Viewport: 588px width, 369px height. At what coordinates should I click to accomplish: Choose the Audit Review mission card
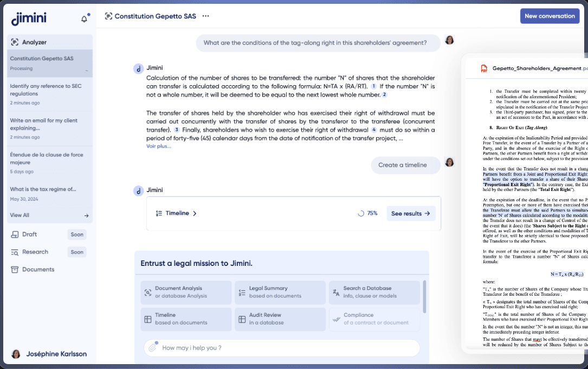tap(280, 320)
